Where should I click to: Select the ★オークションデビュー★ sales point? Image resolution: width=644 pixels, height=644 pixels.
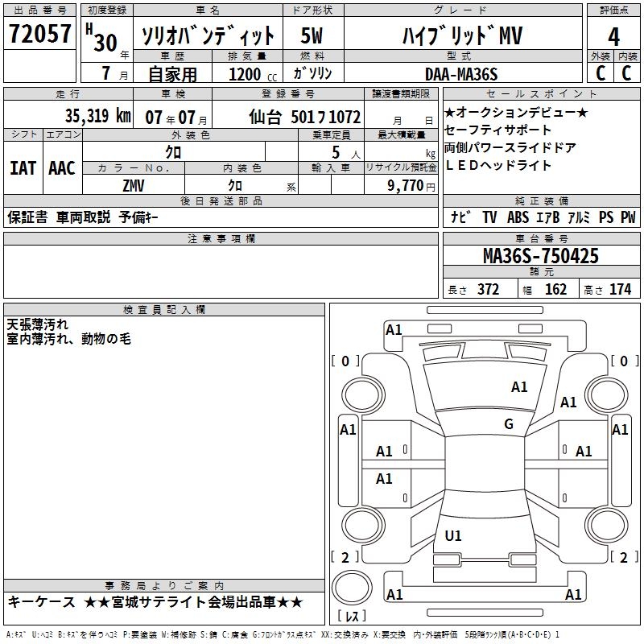point(516,112)
